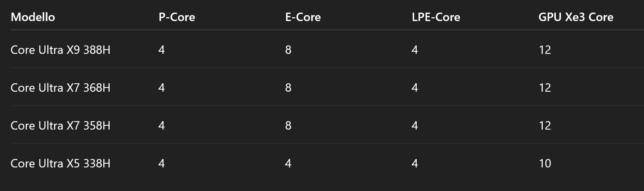Click the E-Core value for Core Ultra X5 338H
The width and height of the screenshot is (644, 191).
pyautogui.click(x=288, y=163)
